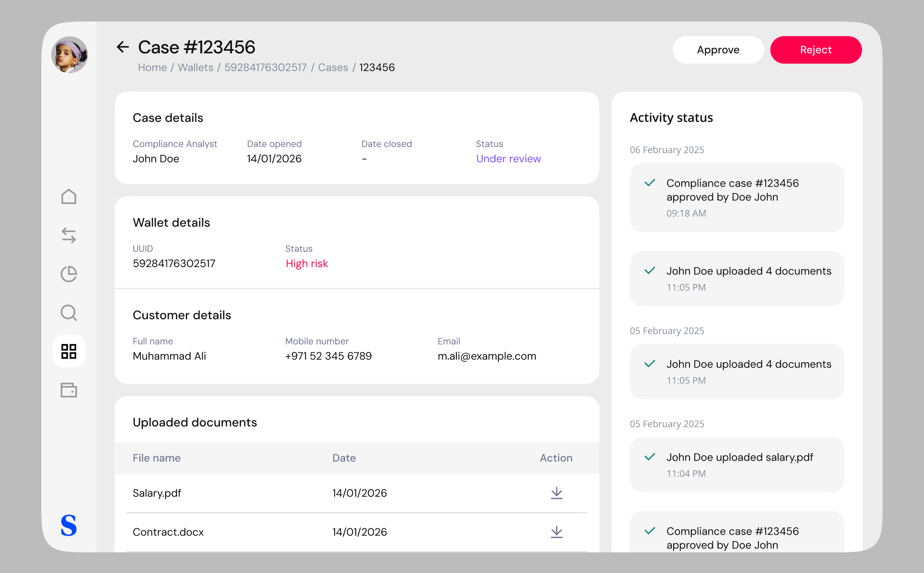This screenshot has height=573, width=924.
Task: Click the Salary.pdf file name
Action: click(157, 493)
